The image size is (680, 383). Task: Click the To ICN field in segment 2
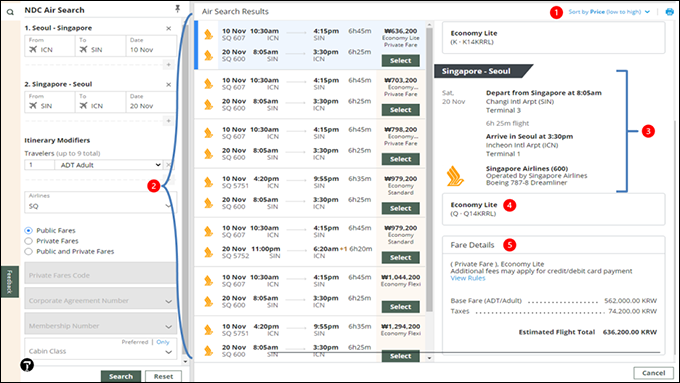pos(100,102)
